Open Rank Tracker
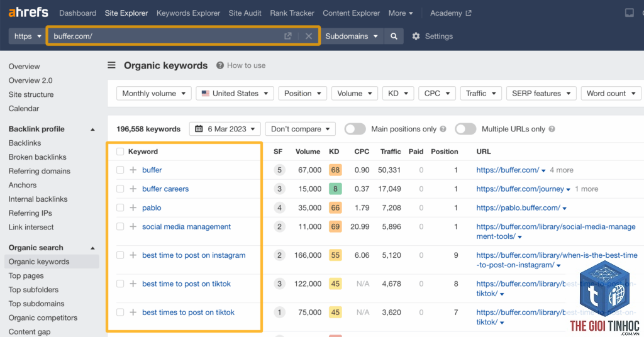644x337 pixels. 292,13
